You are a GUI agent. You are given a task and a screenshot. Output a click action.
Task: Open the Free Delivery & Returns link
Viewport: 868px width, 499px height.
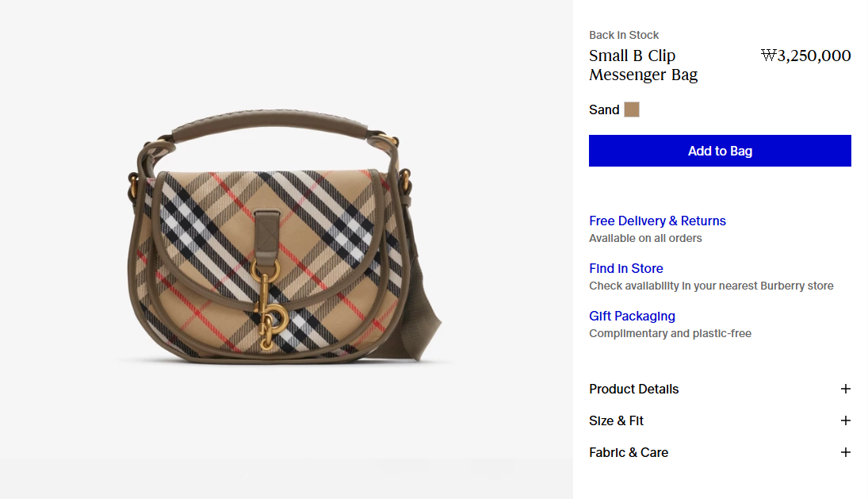pyautogui.click(x=657, y=221)
